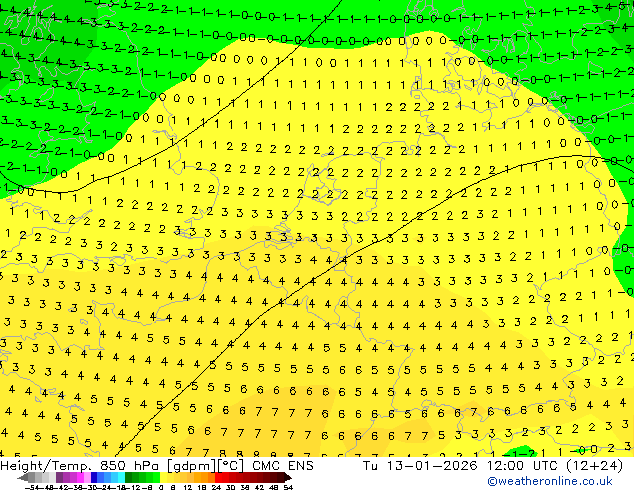Click the 12 legend label

[188, 488]
